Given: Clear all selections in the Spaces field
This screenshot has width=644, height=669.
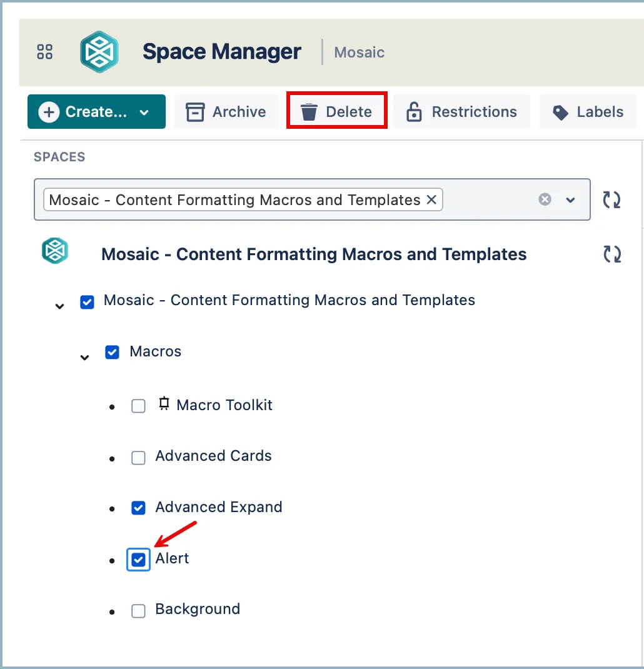Looking at the screenshot, I should pyautogui.click(x=545, y=199).
